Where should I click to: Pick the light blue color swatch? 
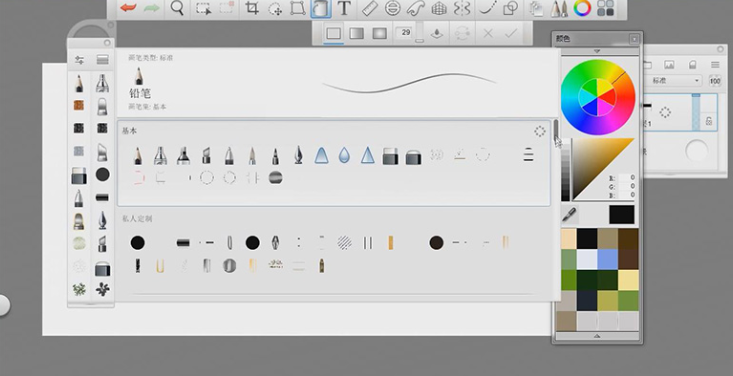click(608, 259)
